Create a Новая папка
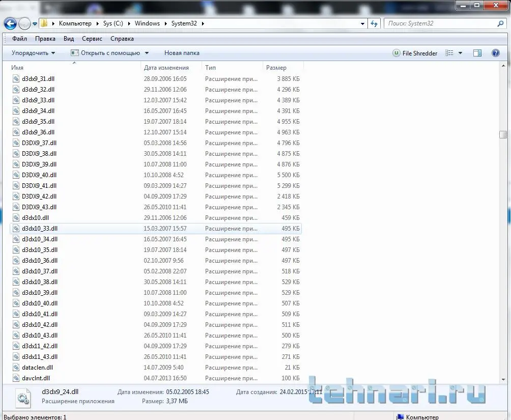This screenshot has width=511, height=420. coord(182,53)
